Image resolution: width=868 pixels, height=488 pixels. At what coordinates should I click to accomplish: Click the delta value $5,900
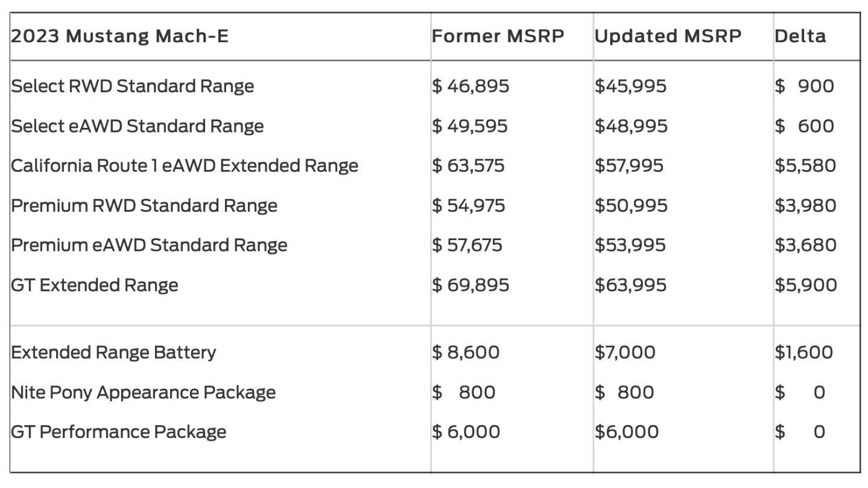click(806, 285)
